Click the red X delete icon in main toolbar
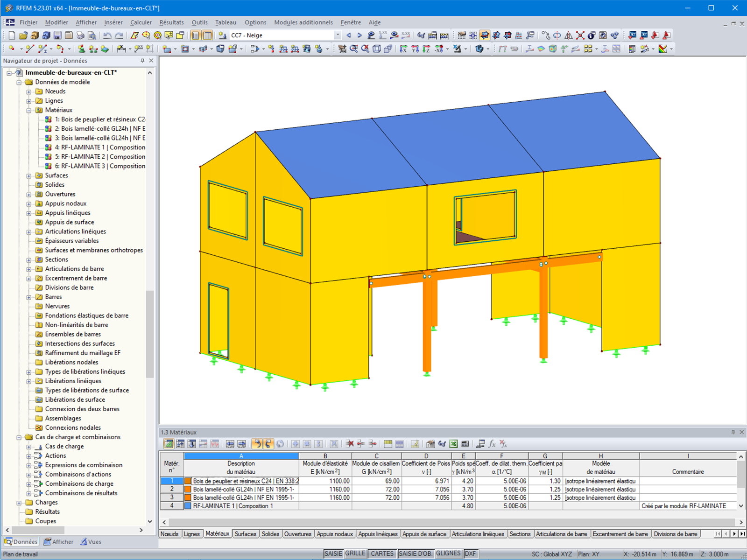Viewport: 747px width, 560px height. (x=580, y=35)
